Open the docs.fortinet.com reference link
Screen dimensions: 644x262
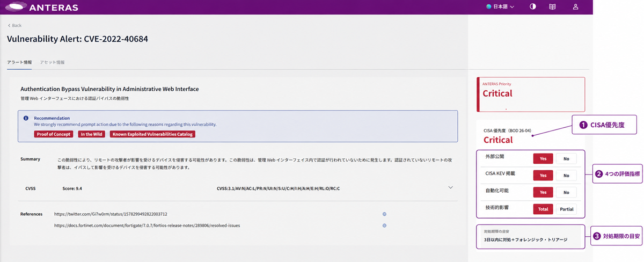pos(147,225)
